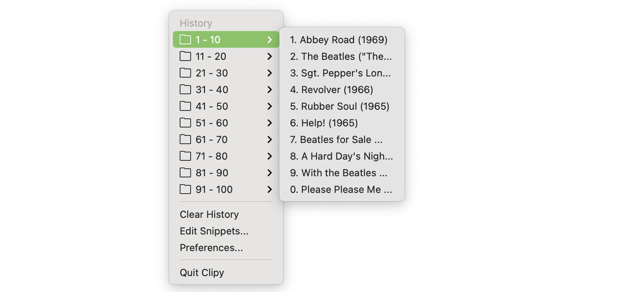The image size is (644, 292).
Task: Paste the Abbey Road (1969) entry
Action: (x=339, y=40)
